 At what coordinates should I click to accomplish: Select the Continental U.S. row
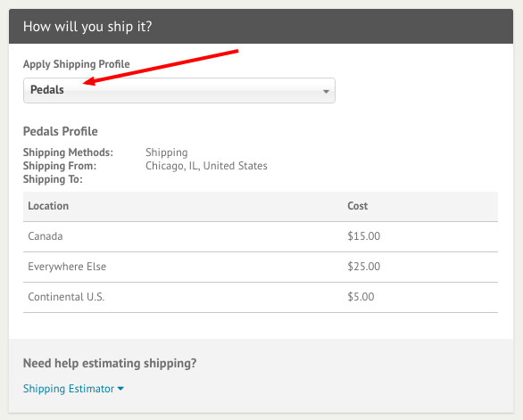261,297
